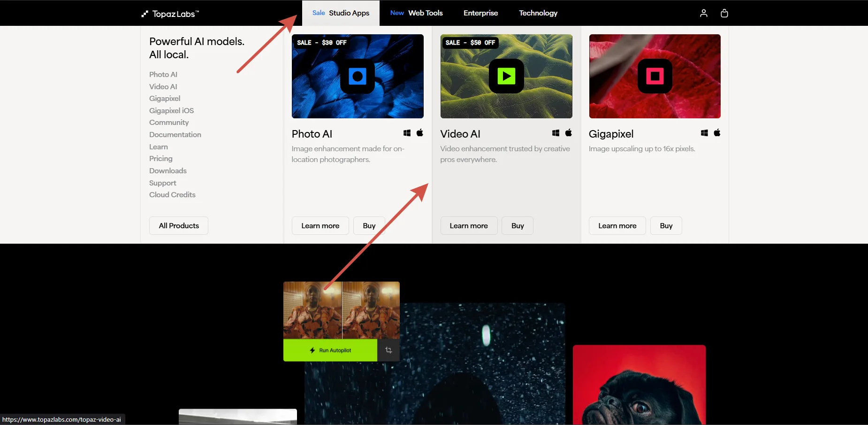Open Gigapixel sidebar link
The width and height of the screenshot is (868, 425).
165,99
